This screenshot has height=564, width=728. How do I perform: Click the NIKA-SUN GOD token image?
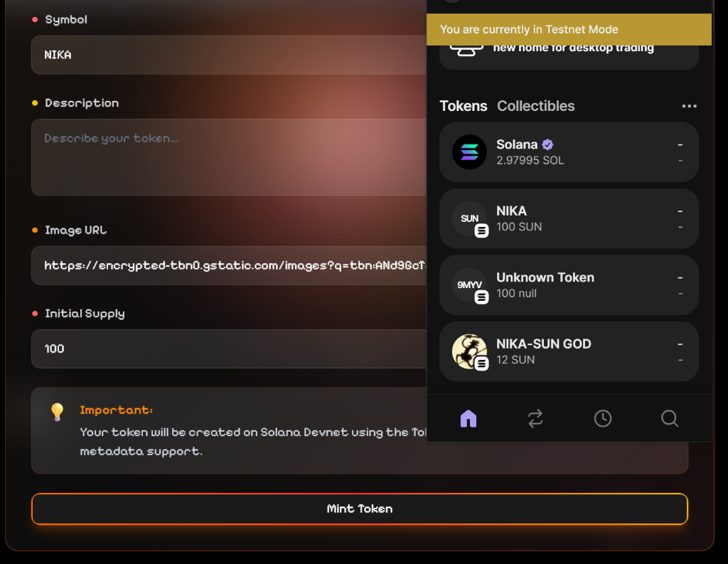(x=469, y=351)
